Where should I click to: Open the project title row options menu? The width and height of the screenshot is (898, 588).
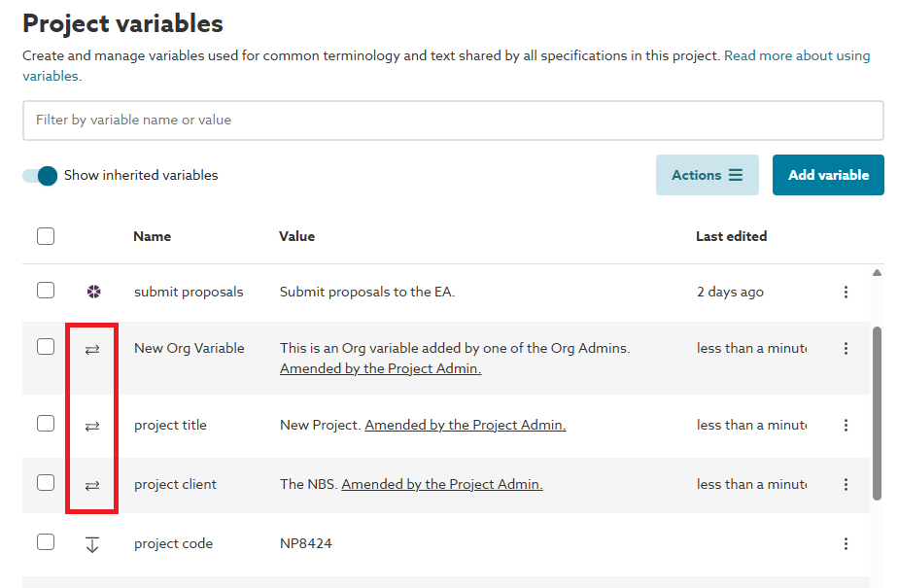pyautogui.click(x=846, y=425)
